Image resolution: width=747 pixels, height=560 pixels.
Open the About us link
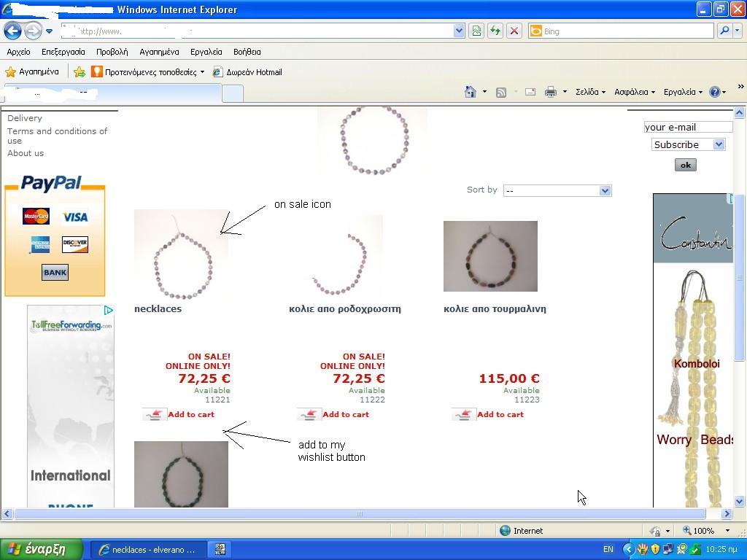26,153
